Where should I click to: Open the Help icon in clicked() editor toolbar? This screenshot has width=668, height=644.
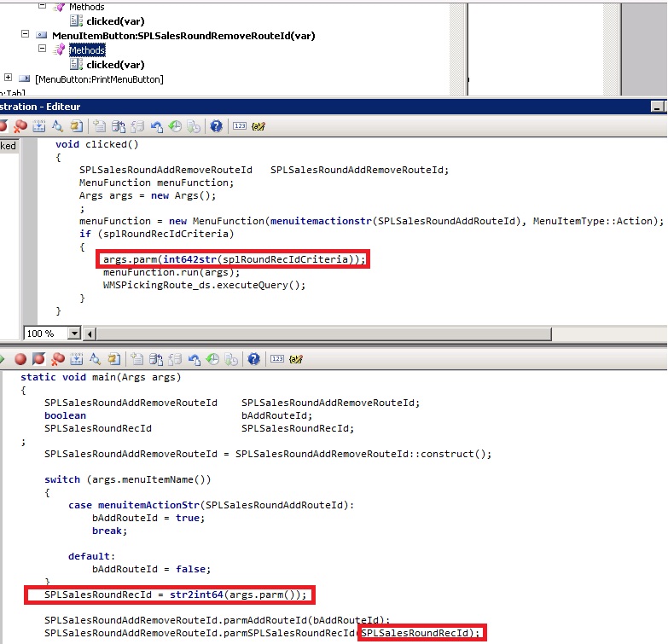[x=216, y=126]
